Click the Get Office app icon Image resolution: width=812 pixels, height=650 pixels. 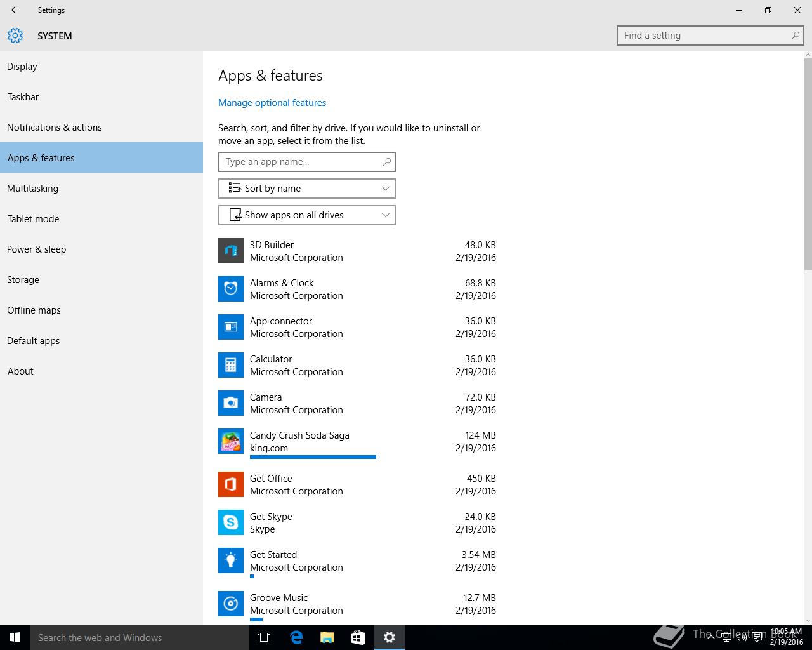pyautogui.click(x=231, y=484)
